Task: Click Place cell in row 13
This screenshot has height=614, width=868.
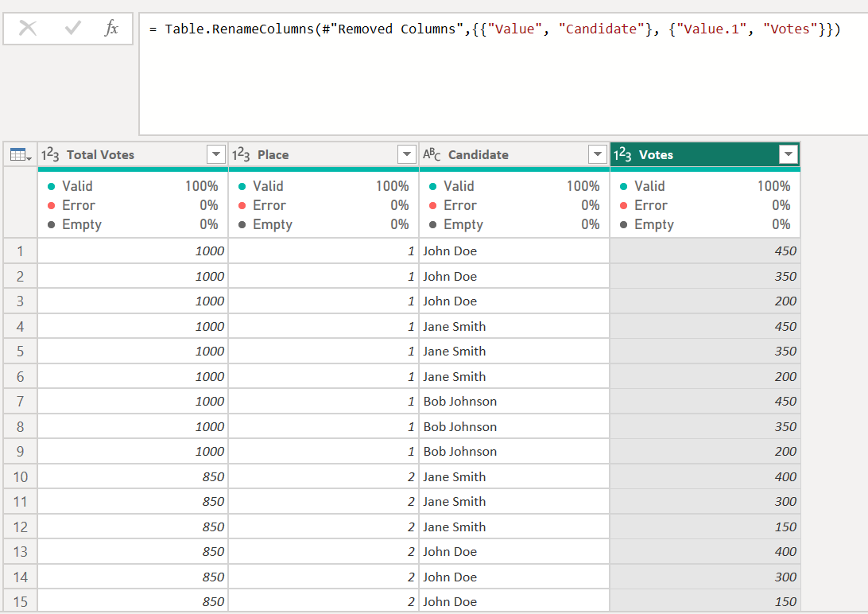Action: pos(324,552)
